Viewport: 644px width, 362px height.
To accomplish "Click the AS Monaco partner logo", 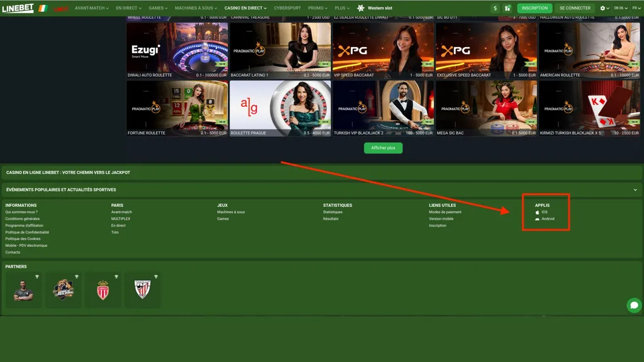I will click(x=103, y=290).
